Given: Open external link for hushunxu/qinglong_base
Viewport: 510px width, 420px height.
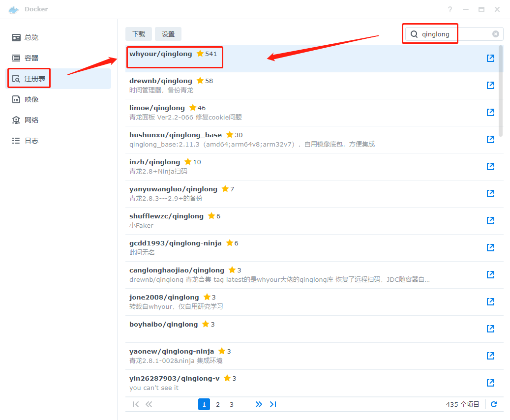Looking at the screenshot, I should point(490,140).
